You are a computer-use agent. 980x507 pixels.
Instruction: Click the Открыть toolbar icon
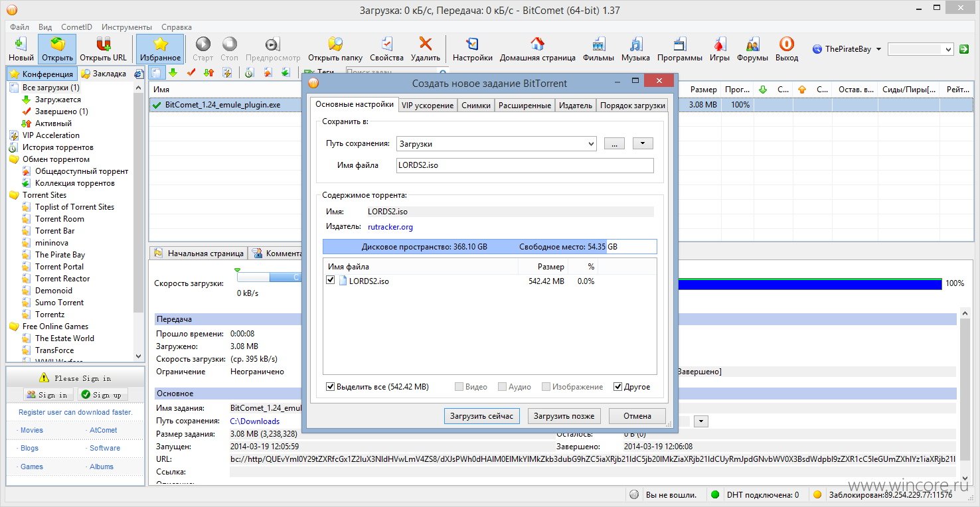pos(57,44)
